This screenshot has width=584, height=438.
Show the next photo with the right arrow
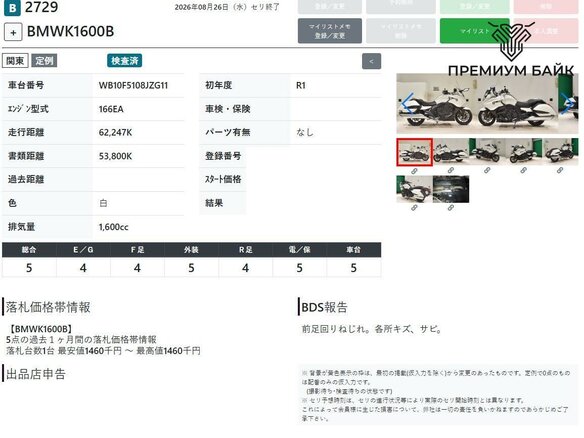[x=568, y=103]
